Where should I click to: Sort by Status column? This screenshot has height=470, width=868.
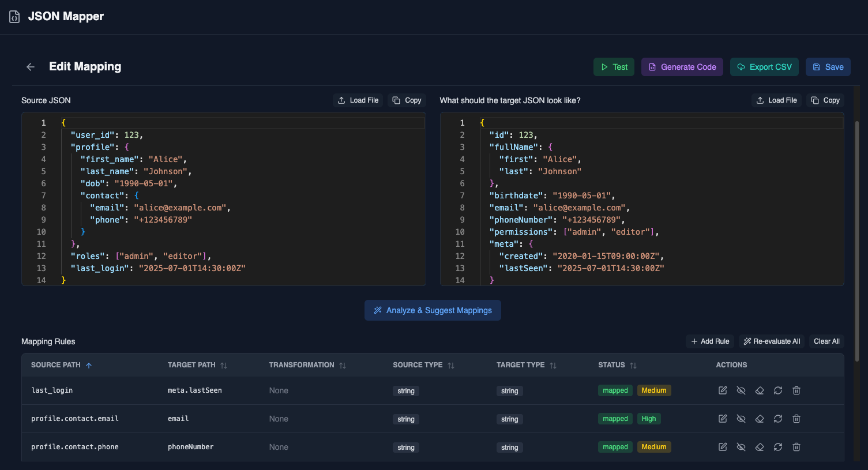point(617,365)
